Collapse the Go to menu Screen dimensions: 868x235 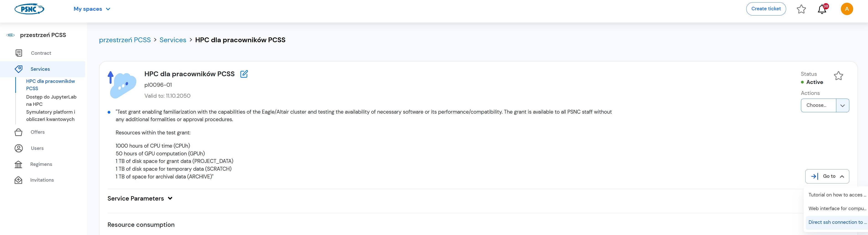(x=827, y=176)
